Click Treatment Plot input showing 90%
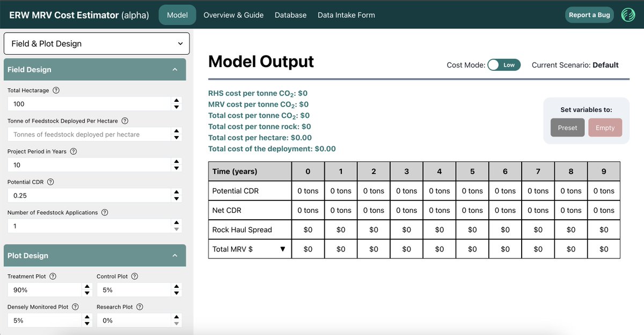The height and width of the screenshot is (335, 644). [45, 290]
